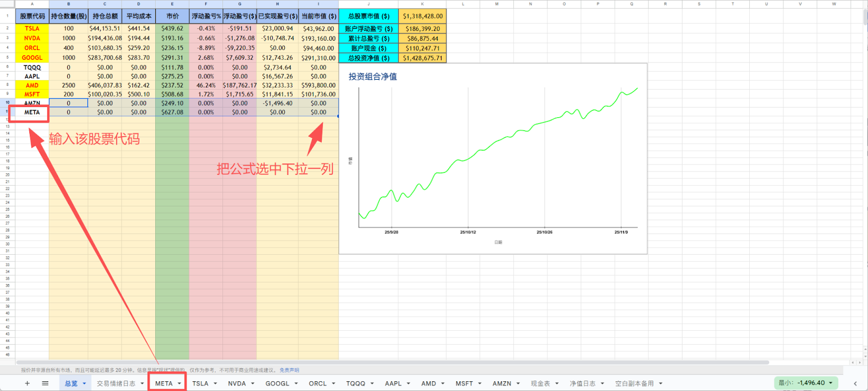Expand the TSLA tab dropdown arrow
Image resolution: width=868 pixels, height=391 pixels.
point(215,383)
